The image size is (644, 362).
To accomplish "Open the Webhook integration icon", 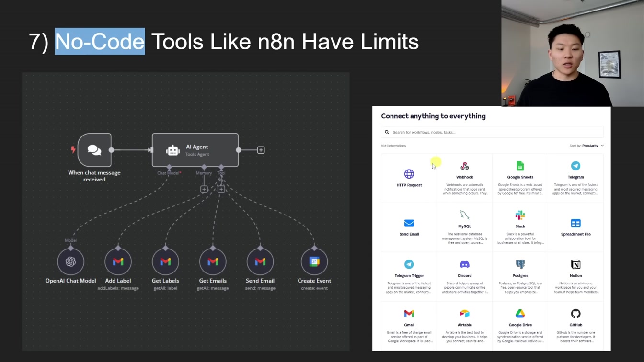I will pos(465,166).
